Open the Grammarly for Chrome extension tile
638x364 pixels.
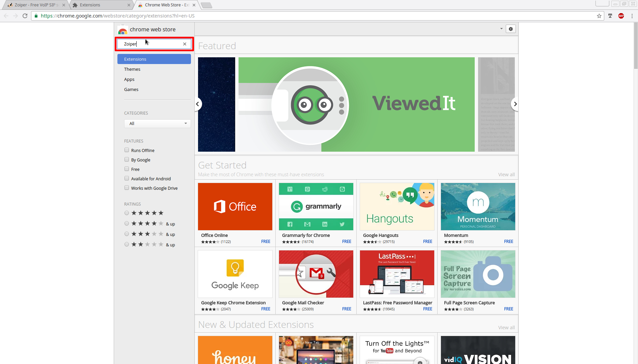(x=316, y=207)
